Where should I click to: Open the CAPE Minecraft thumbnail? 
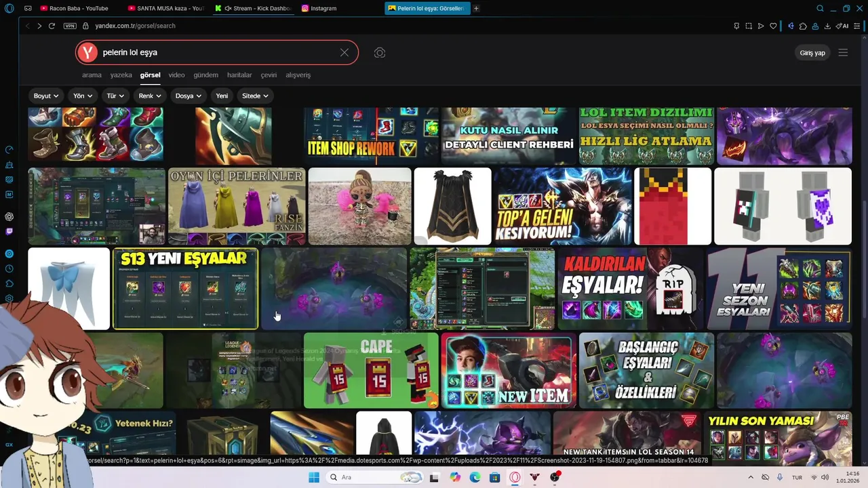[371, 370]
